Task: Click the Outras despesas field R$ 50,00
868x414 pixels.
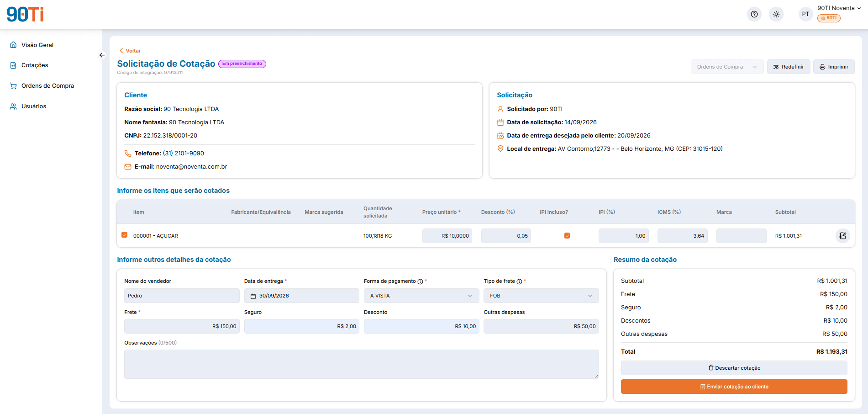Action: click(x=541, y=326)
